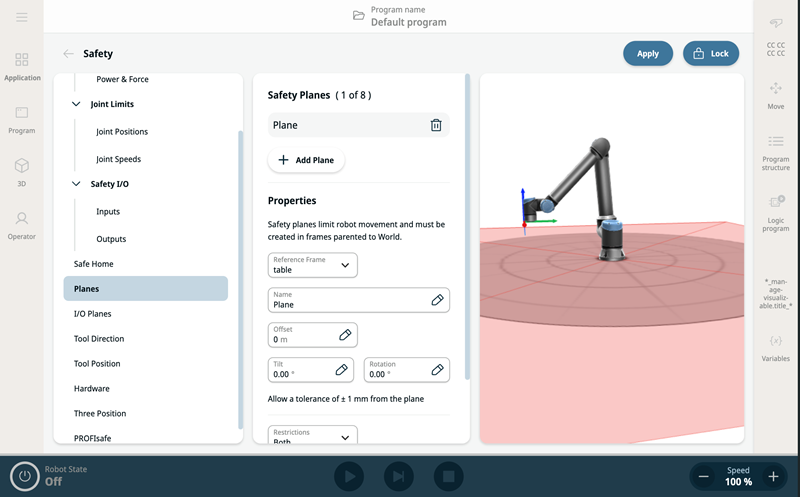The image size is (800, 497).
Task: Step the program forward
Action: pos(398,477)
